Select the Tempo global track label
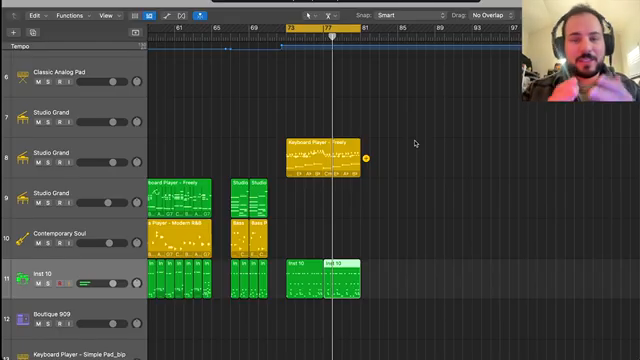The image size is (640, 360). coord(20,47)
